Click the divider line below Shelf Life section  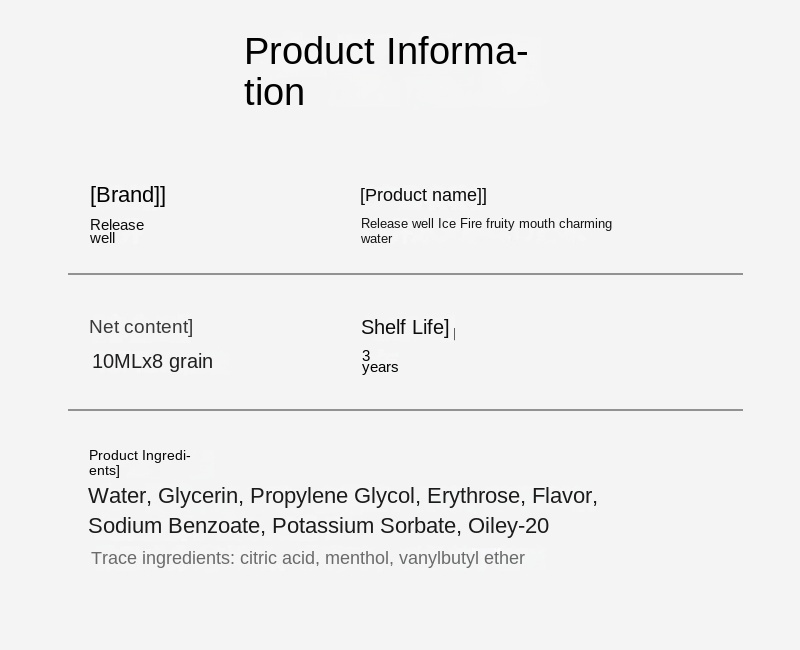click(x=405, y=410)
